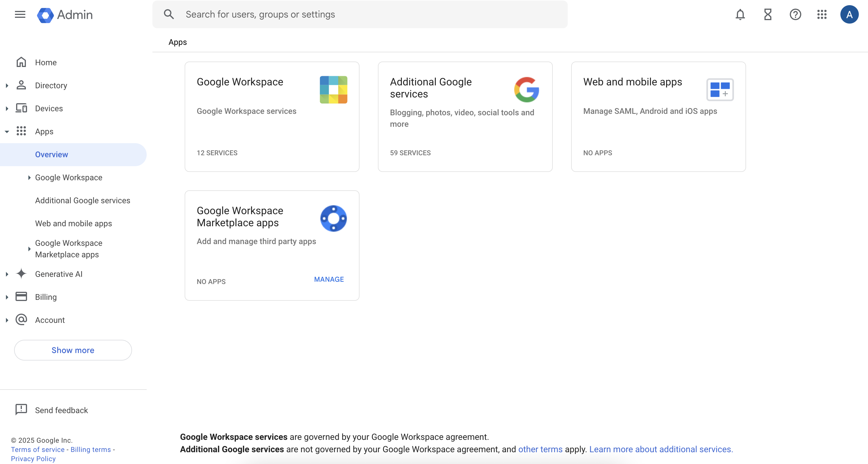Open the other terms link
868x464 pixels.
click(x=540, y=449)
